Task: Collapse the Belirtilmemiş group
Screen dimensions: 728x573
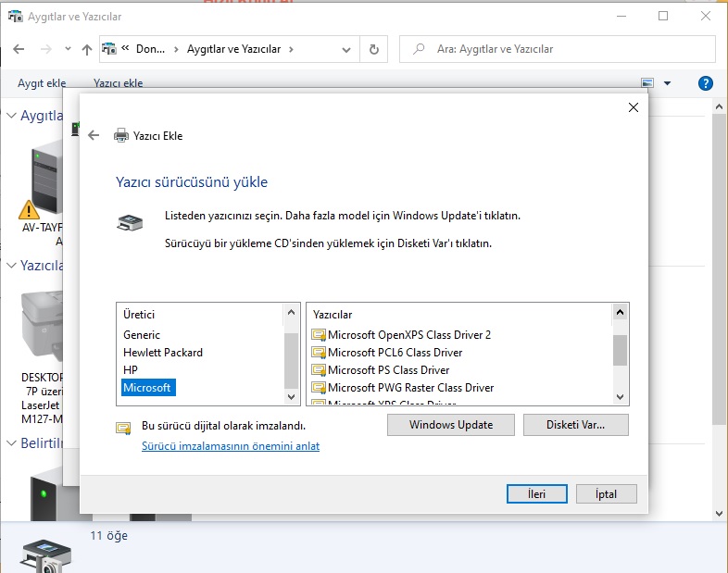Action: [x=12, y=443]
